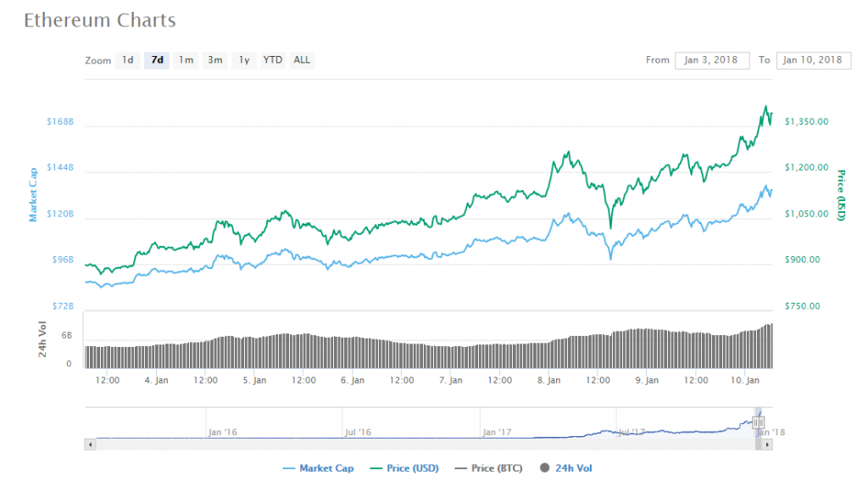Image resolution: width=868 pixels, height=481 pixels.
Task: Edit the From date field
Action: pyautogui.click(x=712, y=60)
